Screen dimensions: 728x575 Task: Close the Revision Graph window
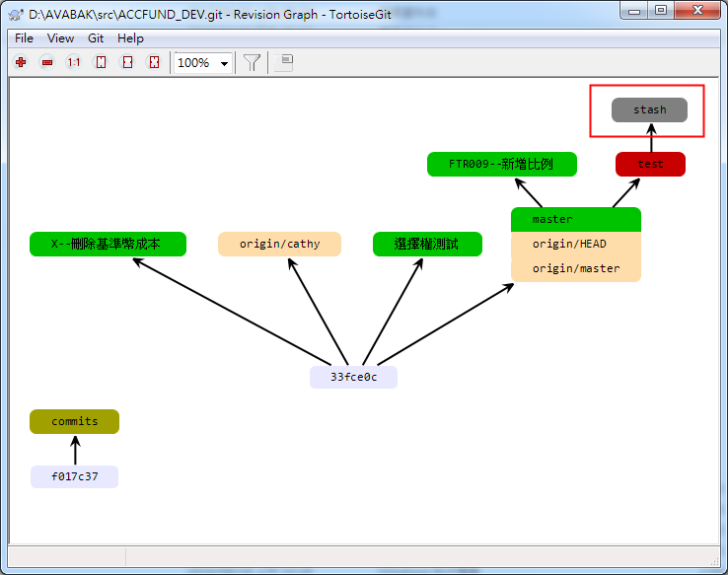coord(697,11)
